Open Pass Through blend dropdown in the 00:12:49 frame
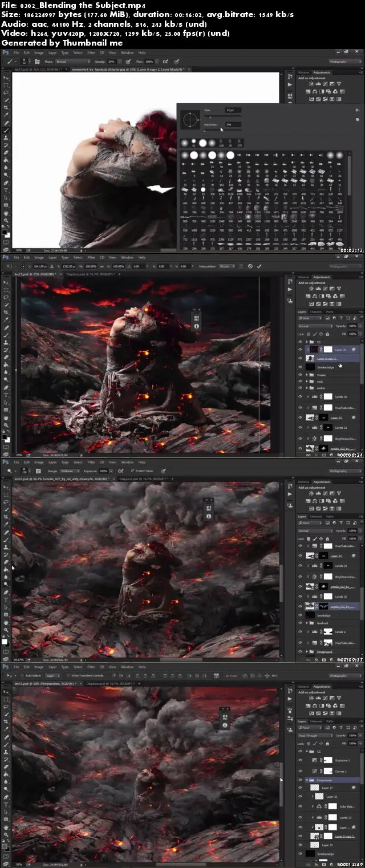 coord(315,736)
